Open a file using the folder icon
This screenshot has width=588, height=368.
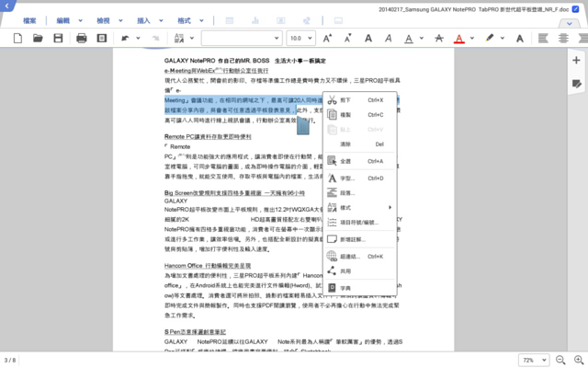click(x=38, y=39)
